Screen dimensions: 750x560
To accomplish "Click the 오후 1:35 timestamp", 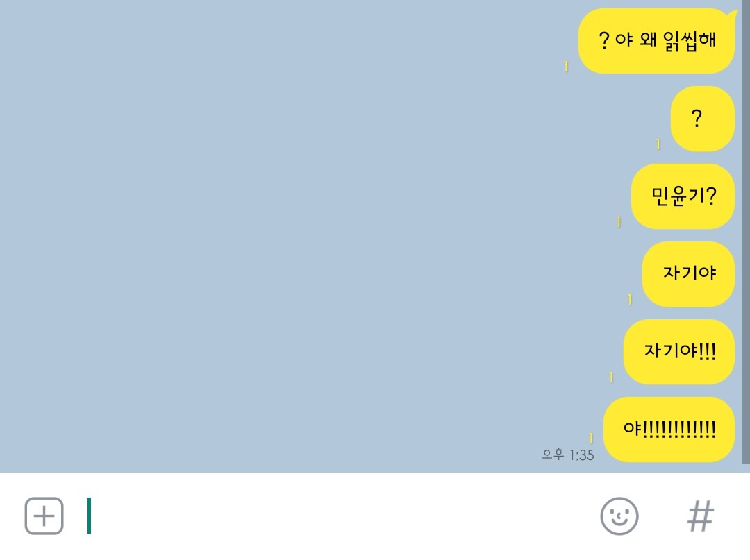I will [568, 455].
